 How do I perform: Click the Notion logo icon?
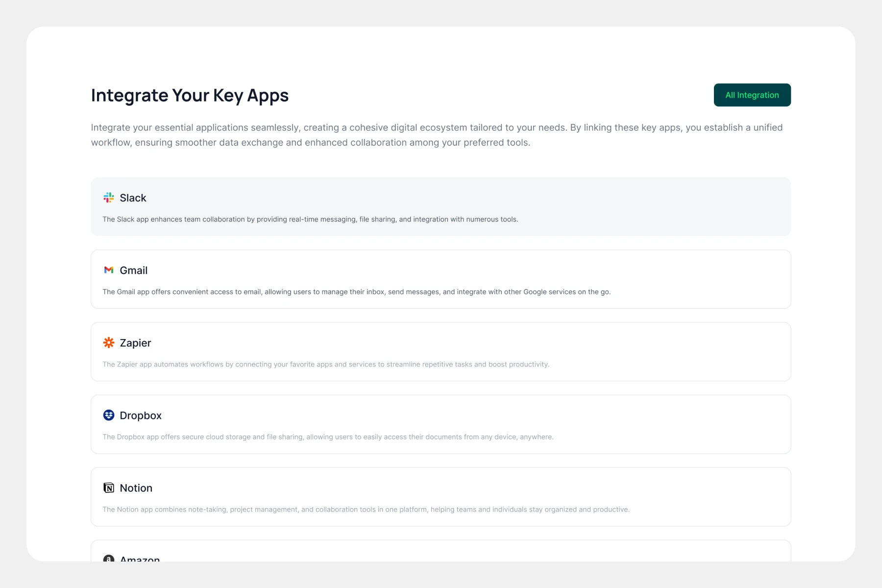(108, 488)
